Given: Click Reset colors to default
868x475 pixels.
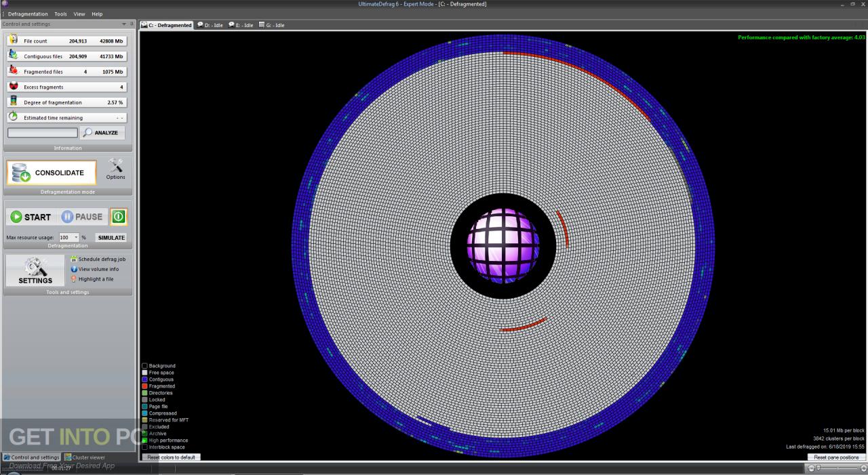Looking at the screenshot, I should 171,457.
